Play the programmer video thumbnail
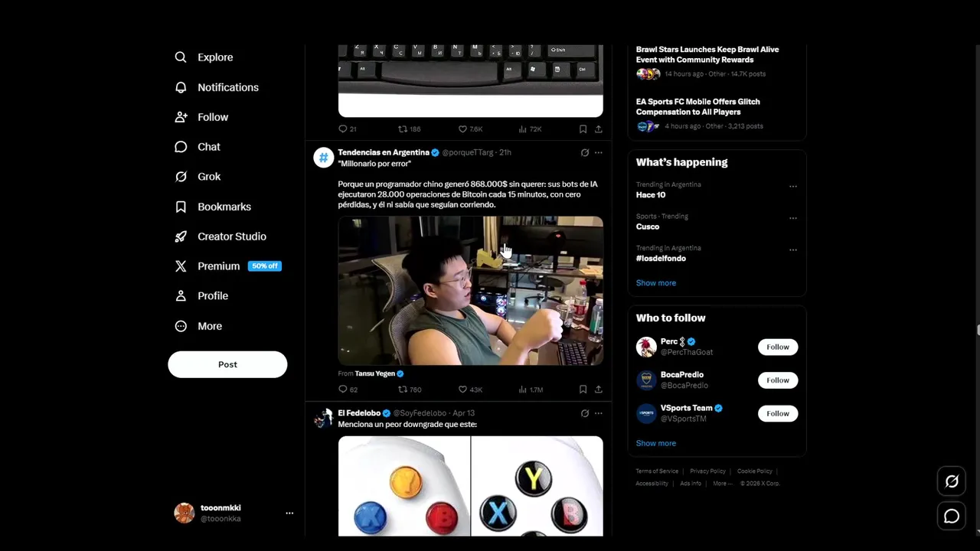The height and width of the screenshot is (551, 980). 471,291
